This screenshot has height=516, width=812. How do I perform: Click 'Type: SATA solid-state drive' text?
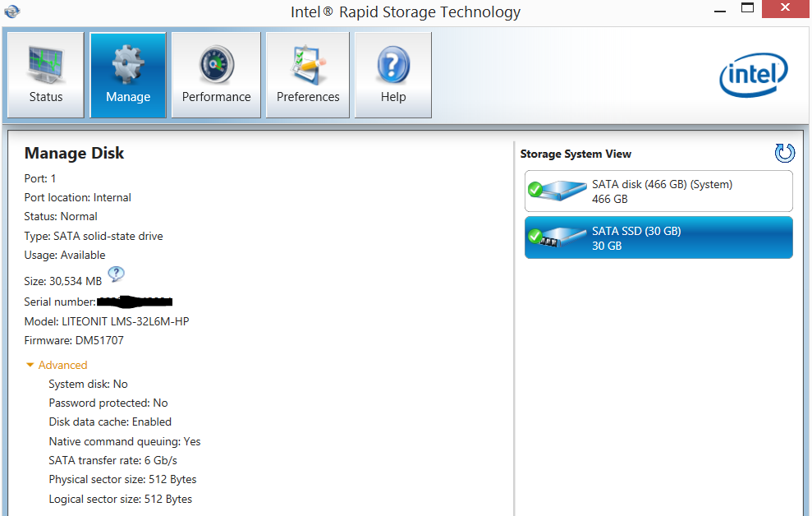click(94, 237)
